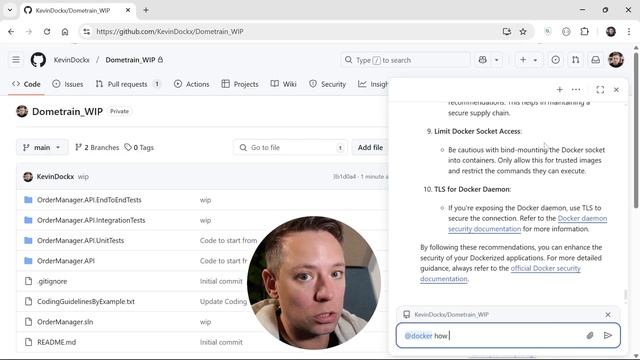
Task: Click the Type / to search box
Action: pyautogui.click(x=405, y=60)
